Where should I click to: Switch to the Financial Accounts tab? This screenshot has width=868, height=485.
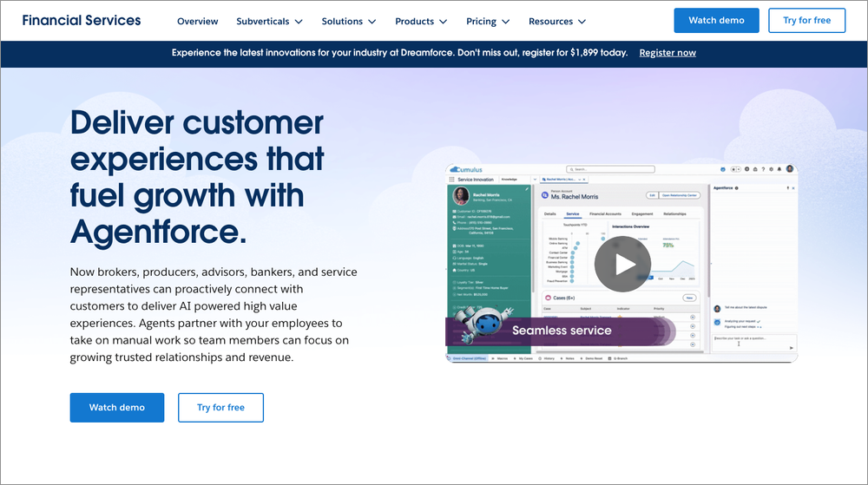point(605,213)
